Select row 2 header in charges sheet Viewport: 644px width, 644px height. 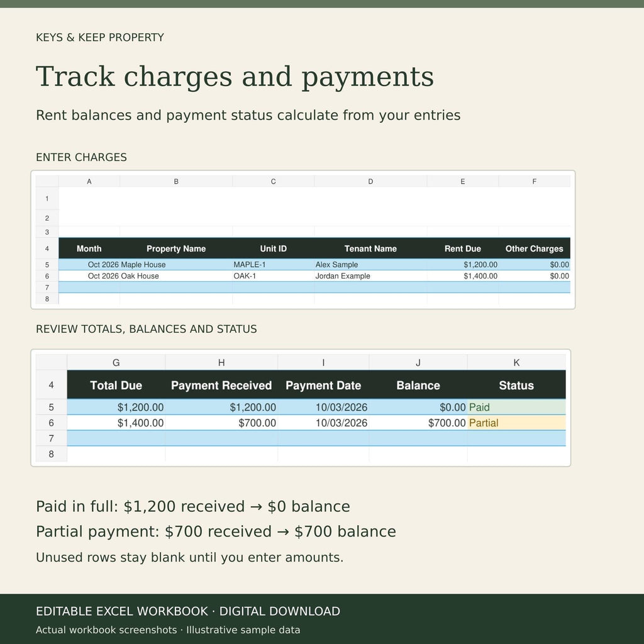(47, 218)
